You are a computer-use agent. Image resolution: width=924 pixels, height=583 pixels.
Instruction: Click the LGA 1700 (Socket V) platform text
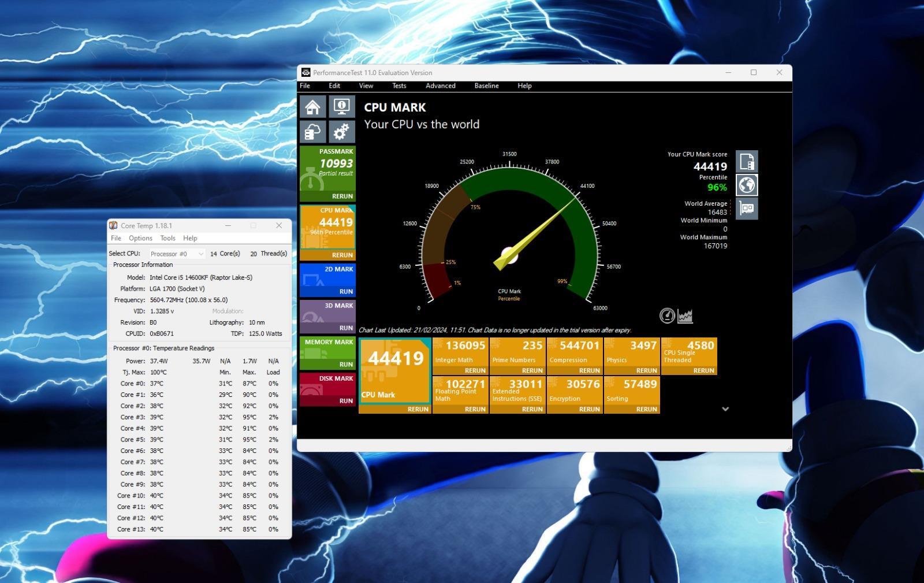coord(177,288)
